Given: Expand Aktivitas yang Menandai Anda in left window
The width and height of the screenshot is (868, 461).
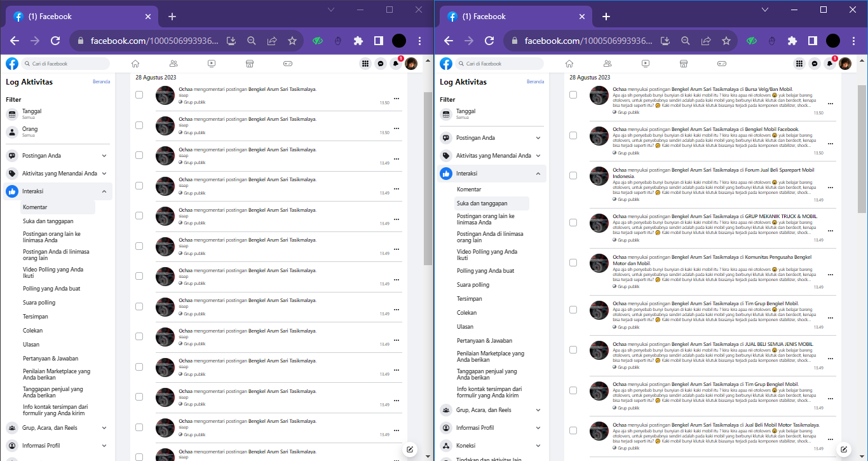Looking at the screenshot, I should 58,174.
